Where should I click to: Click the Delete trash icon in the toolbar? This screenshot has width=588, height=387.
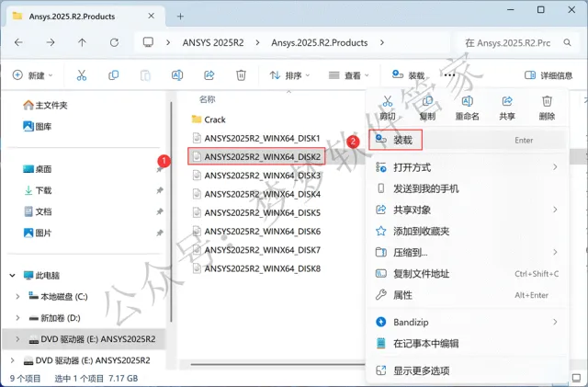point(241,75)
